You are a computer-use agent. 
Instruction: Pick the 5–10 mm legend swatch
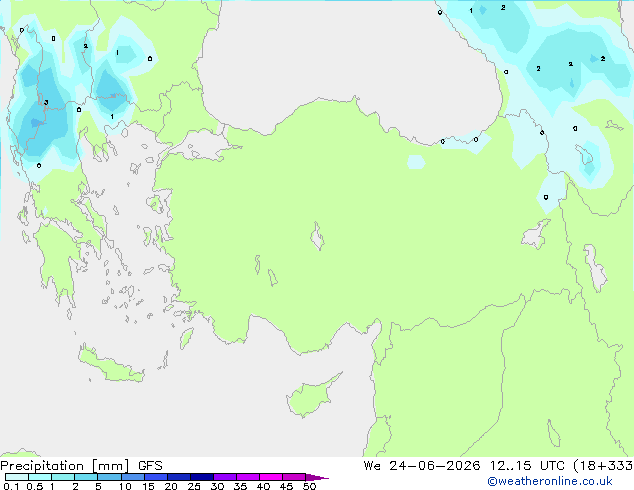tap(109, 477)
